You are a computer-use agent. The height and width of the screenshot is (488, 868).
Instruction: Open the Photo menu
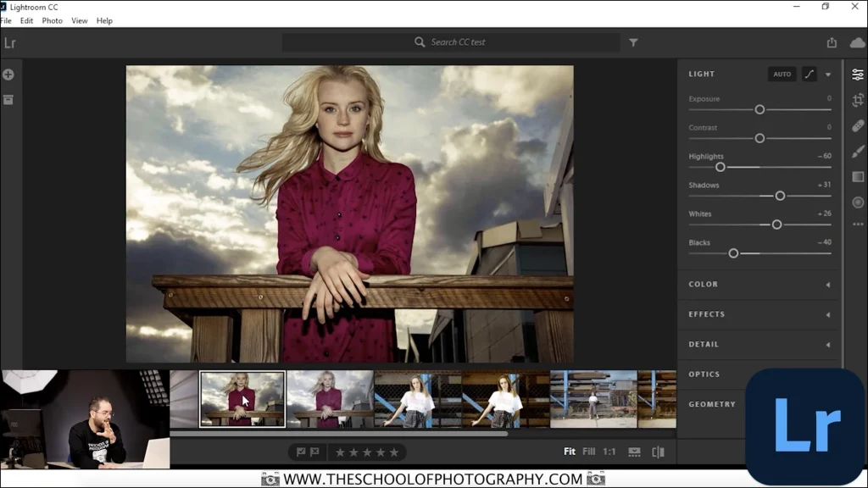[52, 20]
